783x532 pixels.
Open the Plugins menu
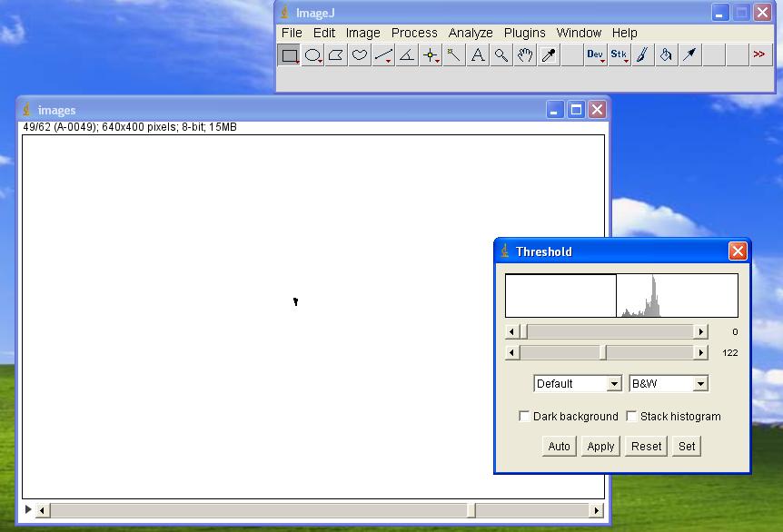point(524,33)
